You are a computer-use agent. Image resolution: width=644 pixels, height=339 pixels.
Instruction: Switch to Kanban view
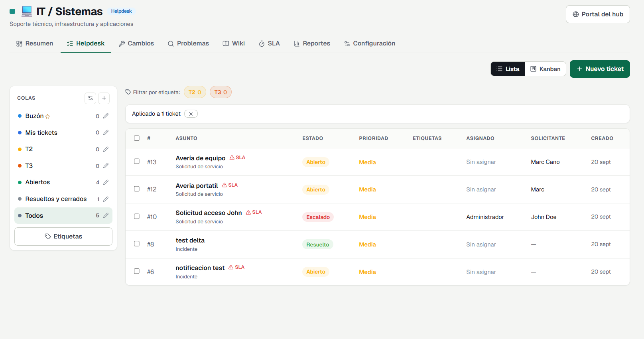pos(546,69)
